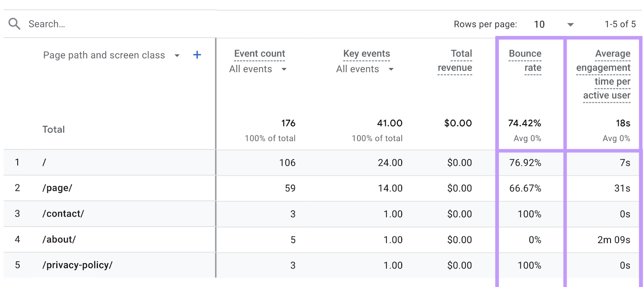
Task: Sort by Average engagement time column
Action: (603, 75)
